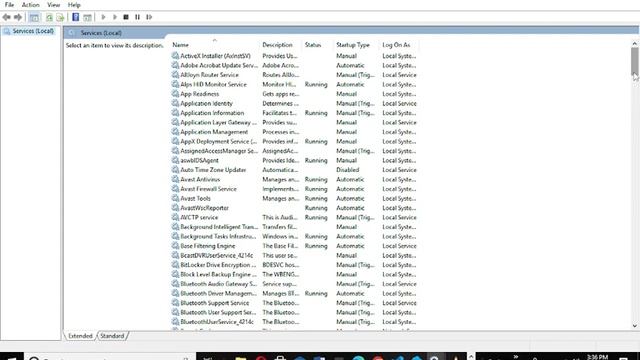Image resolution: width=640 pixels, height=360 pixels.
Task: Select BluetoothUserService_4214c row
Action: [x=294, y=322]
